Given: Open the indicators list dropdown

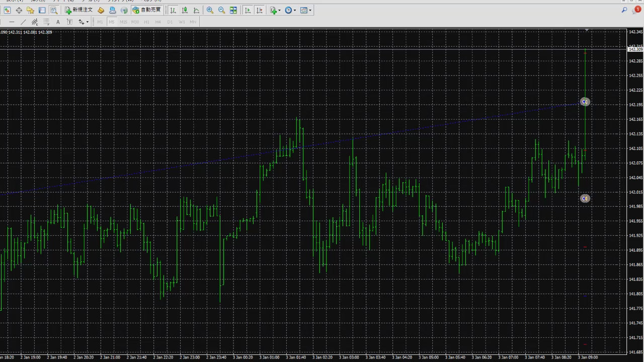Looking at the screenshot, I should click(274, 10).
